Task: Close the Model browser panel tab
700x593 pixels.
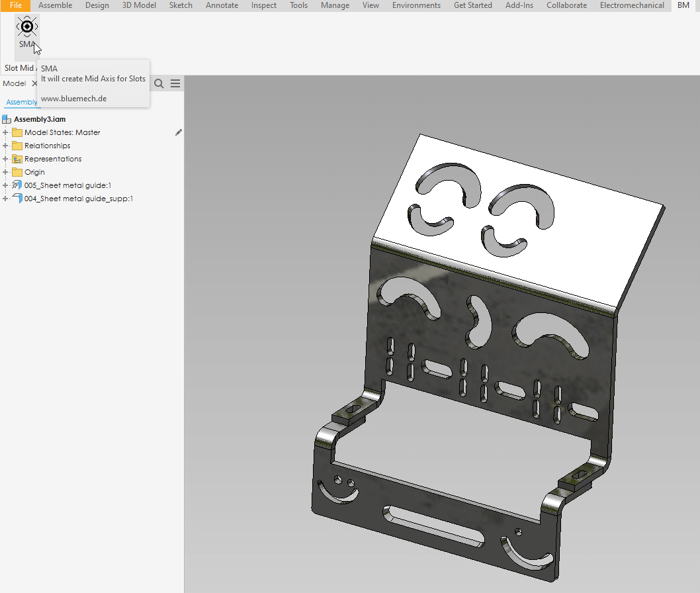Action: (x=35, y=83)
